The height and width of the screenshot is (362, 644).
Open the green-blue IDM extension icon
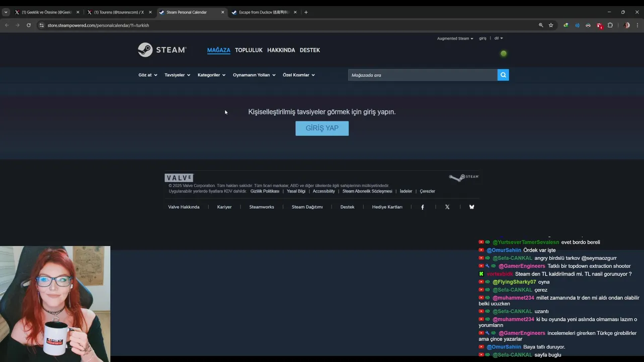pos(566,25)
